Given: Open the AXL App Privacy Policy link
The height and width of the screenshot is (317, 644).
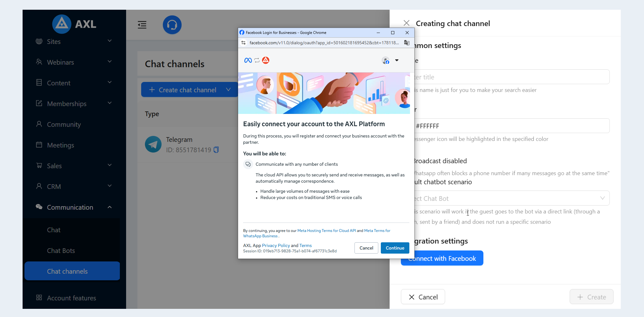Looking at the screenshot, I should point(276,245).
